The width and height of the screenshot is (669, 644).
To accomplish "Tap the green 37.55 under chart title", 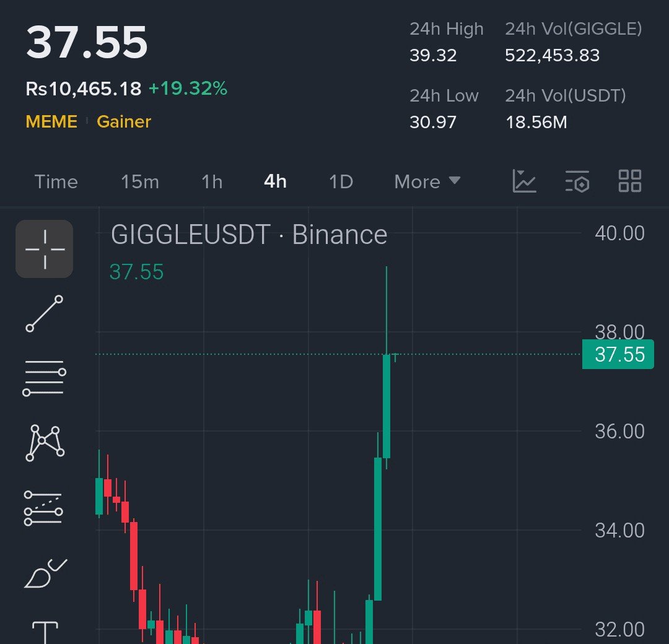I will [136, 272].
